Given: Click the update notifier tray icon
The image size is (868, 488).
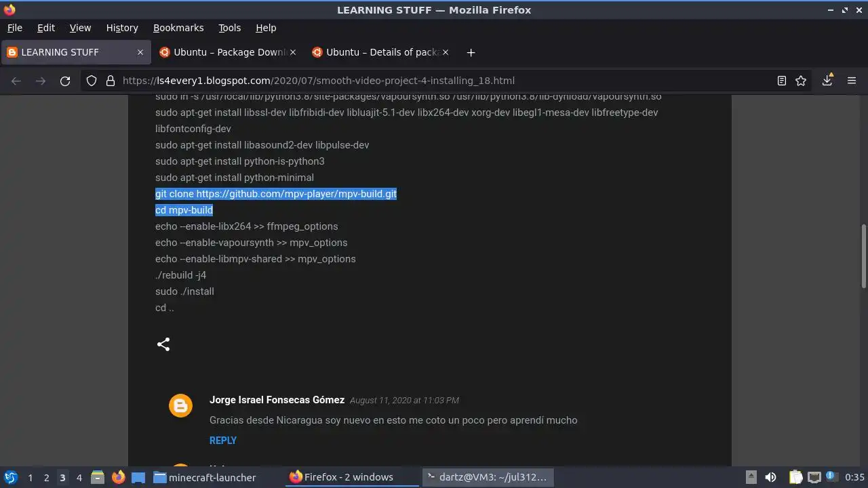Looking at the screenshot, I should pyautogui.click(x=831, y=477).
